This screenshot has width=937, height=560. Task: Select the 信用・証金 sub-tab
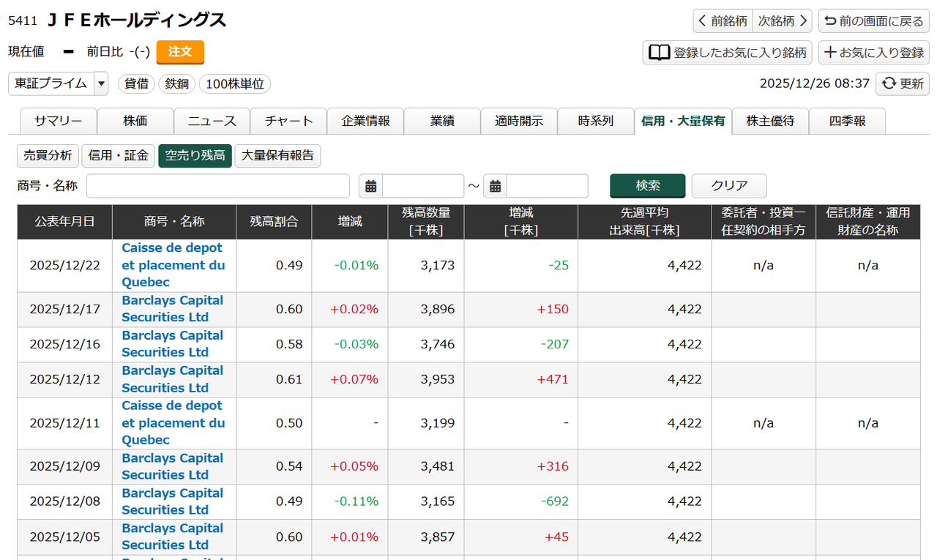click(x=119, y=155)
